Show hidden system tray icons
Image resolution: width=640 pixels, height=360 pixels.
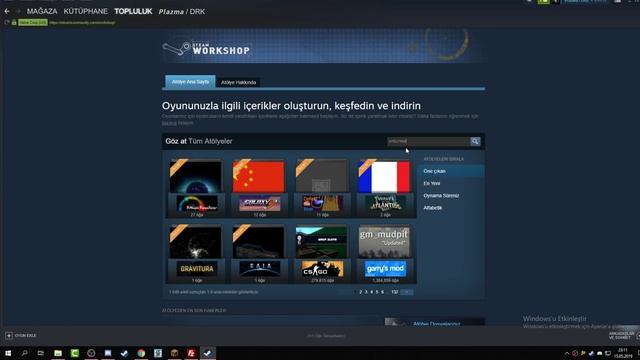(x=567, y=353)
